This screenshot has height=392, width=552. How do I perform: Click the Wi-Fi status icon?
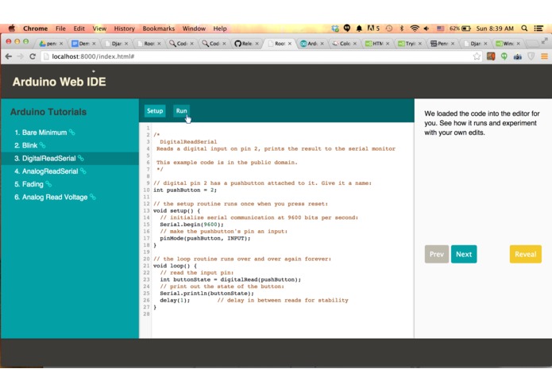415,28
